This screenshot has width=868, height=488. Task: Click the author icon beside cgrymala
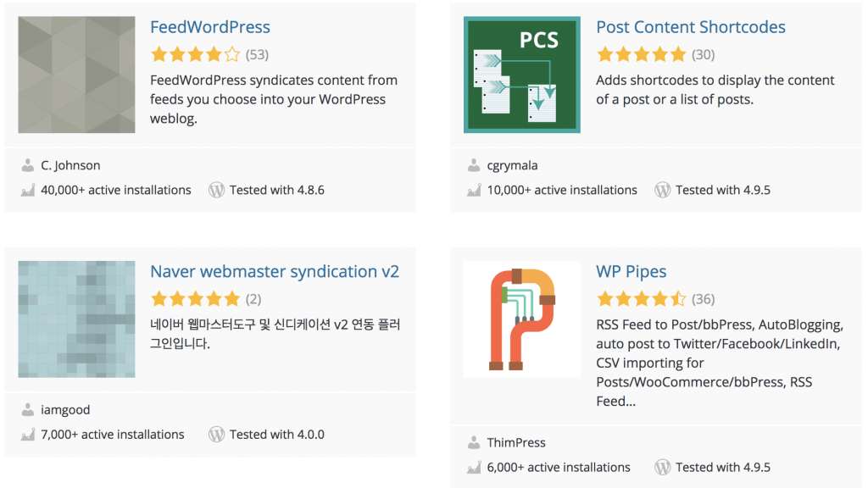(x=473, y=166)
